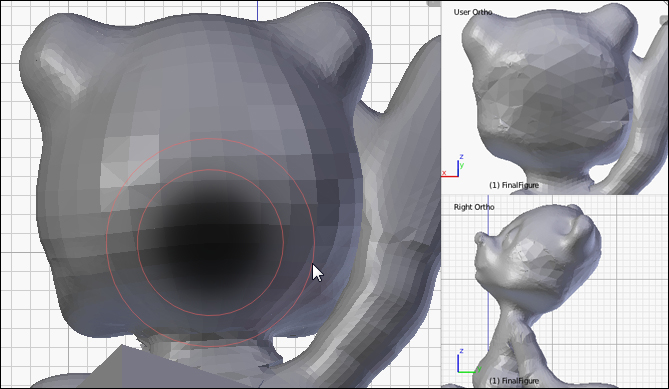This screenshot has width=669, height=389.
Task: Click the Right Ortho view label
Action: point(474,207)
